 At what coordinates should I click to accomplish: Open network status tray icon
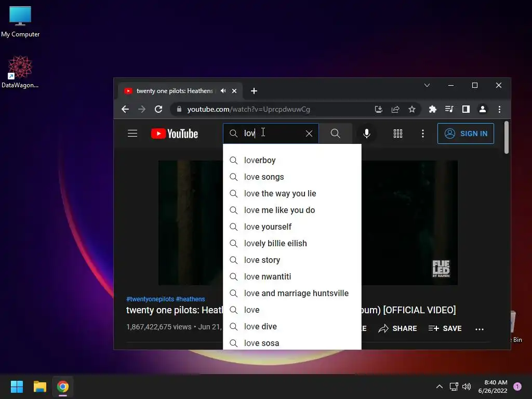454,387
